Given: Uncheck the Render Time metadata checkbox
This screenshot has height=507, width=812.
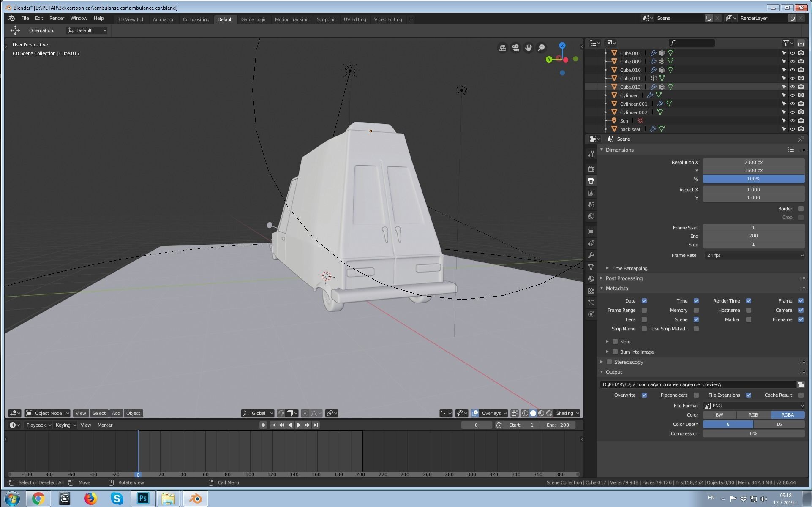Looking at the screenshot, I should [x=748, y=301].
